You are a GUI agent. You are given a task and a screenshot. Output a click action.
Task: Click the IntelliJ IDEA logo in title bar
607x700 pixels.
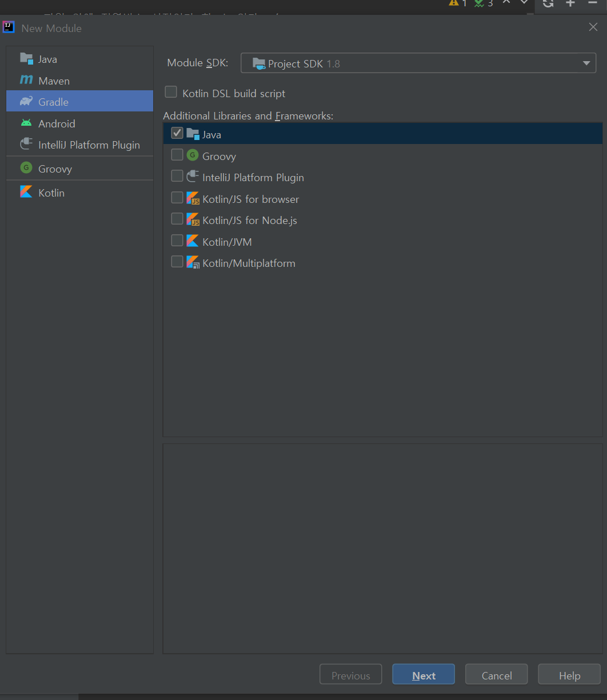[9, 27]
